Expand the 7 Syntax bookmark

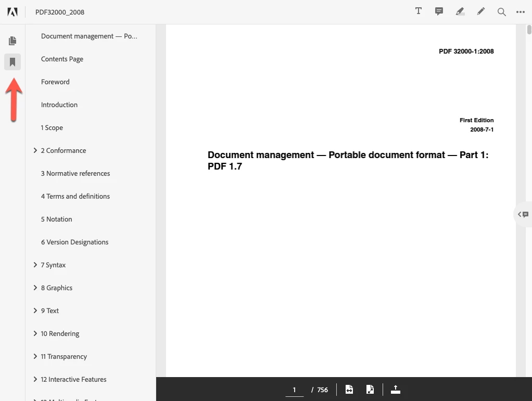35,265
